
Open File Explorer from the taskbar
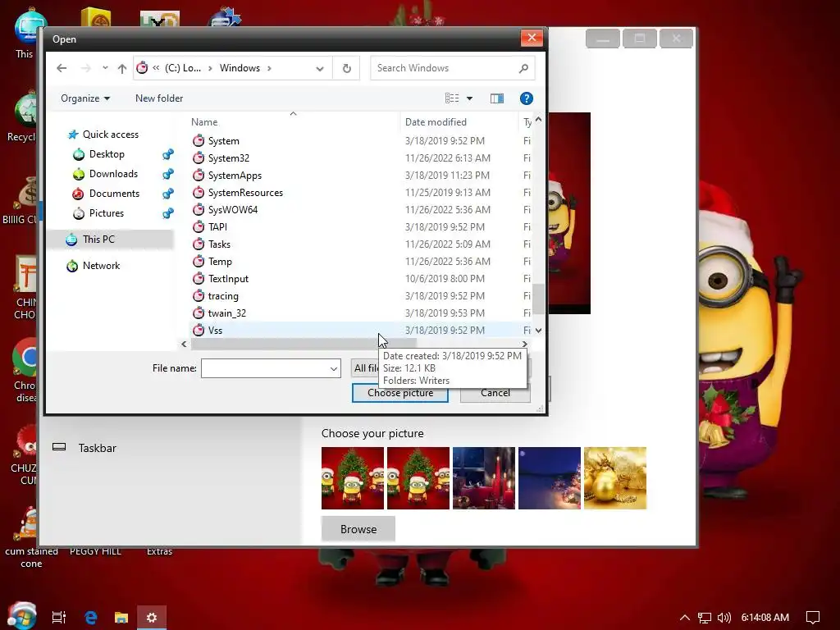[121, 618]
